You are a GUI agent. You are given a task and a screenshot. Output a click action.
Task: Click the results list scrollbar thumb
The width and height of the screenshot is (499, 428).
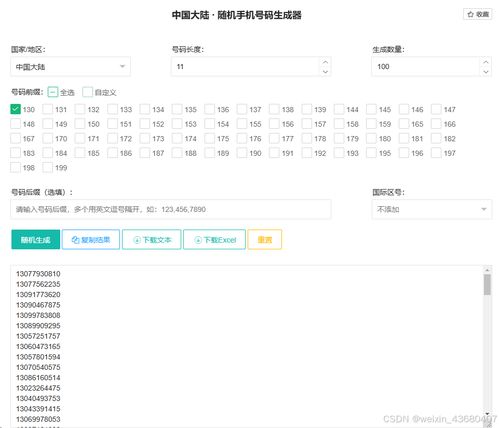487,285
